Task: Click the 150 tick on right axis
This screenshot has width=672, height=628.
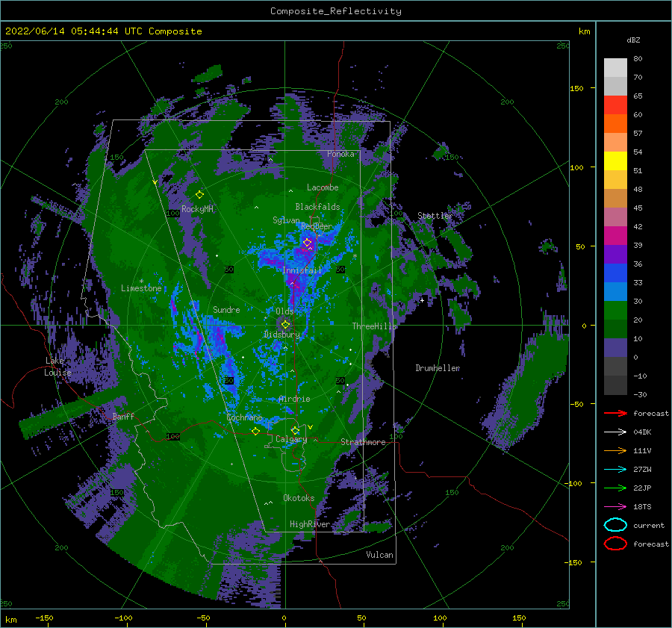Action: pyautogui.click(x=576, y=88)
